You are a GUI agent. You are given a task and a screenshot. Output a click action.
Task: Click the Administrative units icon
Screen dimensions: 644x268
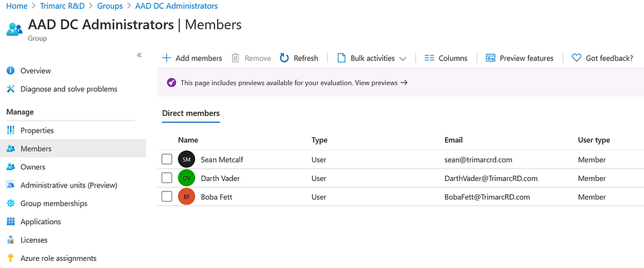11,185
